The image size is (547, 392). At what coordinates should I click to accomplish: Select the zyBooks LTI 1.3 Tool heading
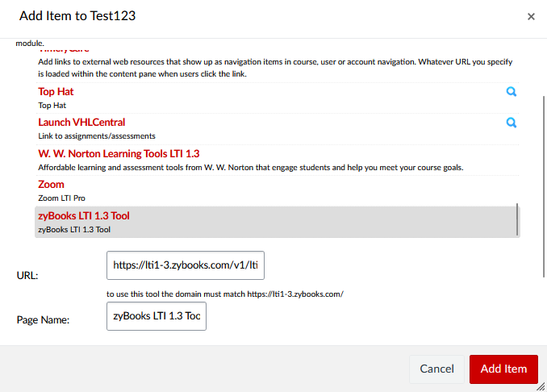coord(84,216)
